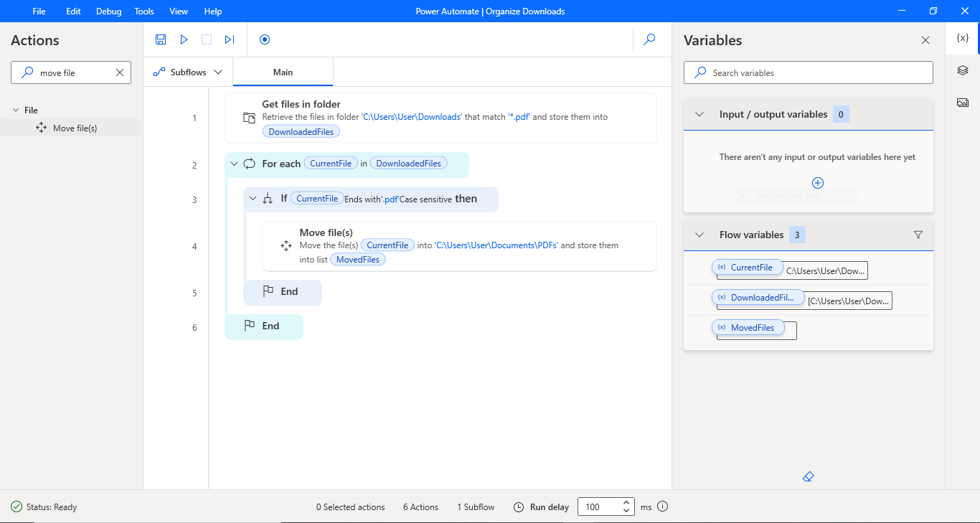Image resolution: width=980 pixels, height=523 pixels.
Task: Click the Get files in folder action icon
Action: click(x=249, y=118)
